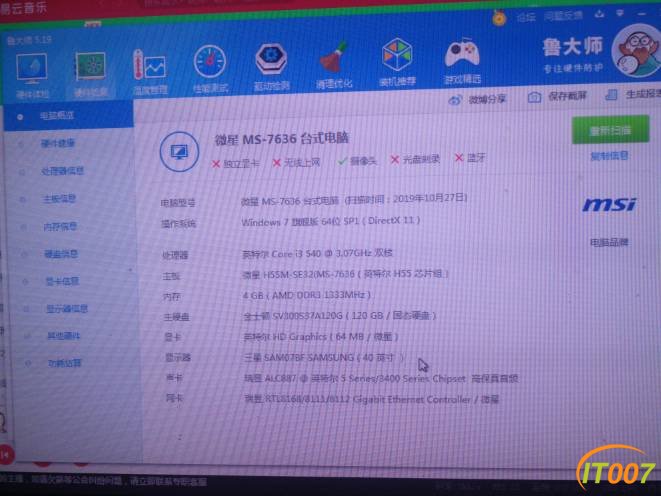Open the 游戏精选 gamepad icon

point(462,54)
